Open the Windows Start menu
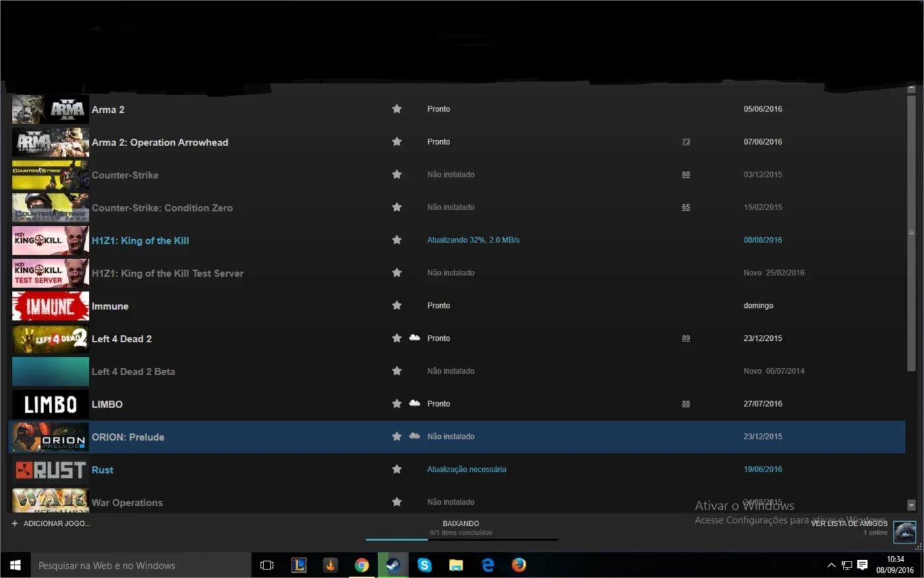Screen dimensions: 924x578 (15, 565)
